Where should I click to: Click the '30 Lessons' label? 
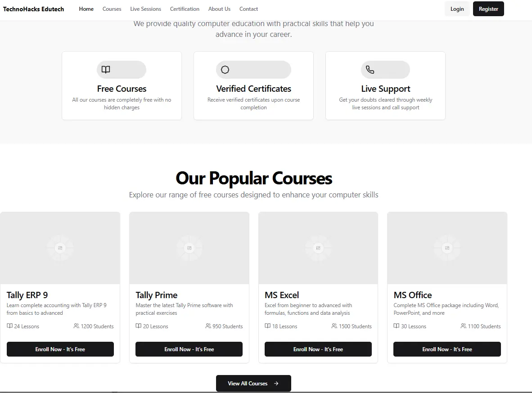[413, 326]
